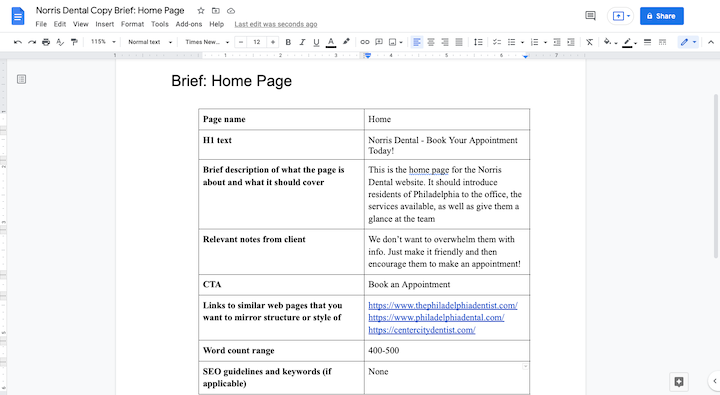The width and height of the screenshot is (720, 395).
Task: Toggle italic formatting
Action: coord(302,42)
